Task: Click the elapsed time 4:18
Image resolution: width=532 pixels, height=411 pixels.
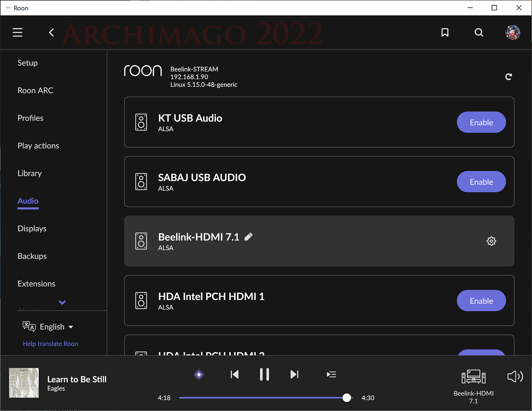Action: click(164, 398)
